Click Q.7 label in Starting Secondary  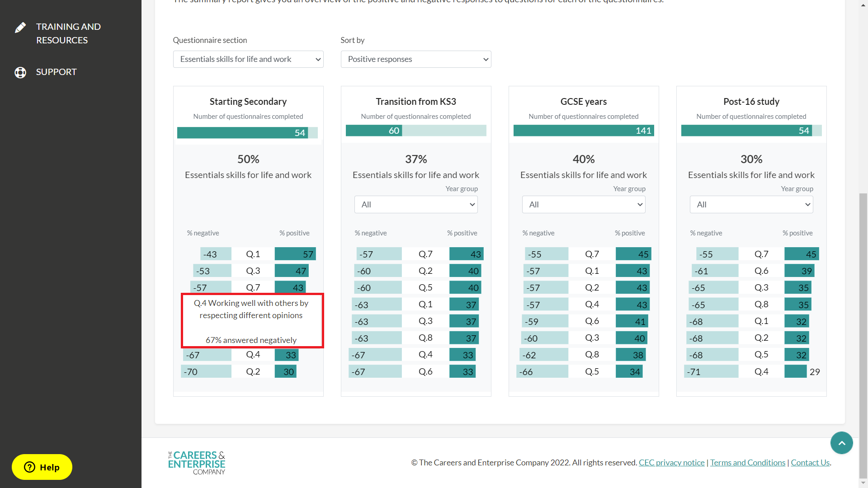tap(253, 287)
